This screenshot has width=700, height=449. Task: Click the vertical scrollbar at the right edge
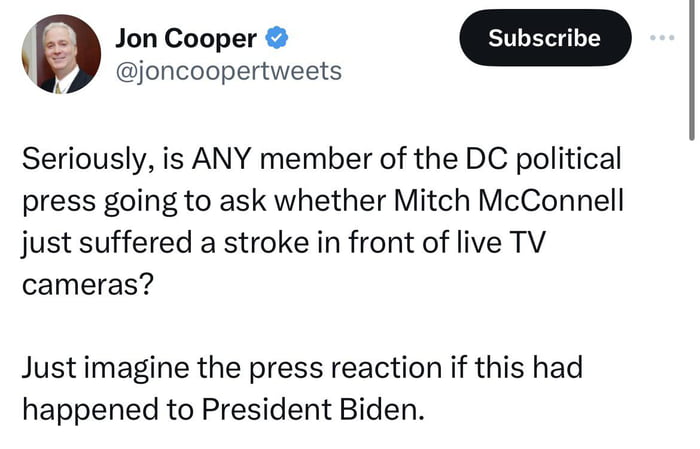(x=692, y=70)
